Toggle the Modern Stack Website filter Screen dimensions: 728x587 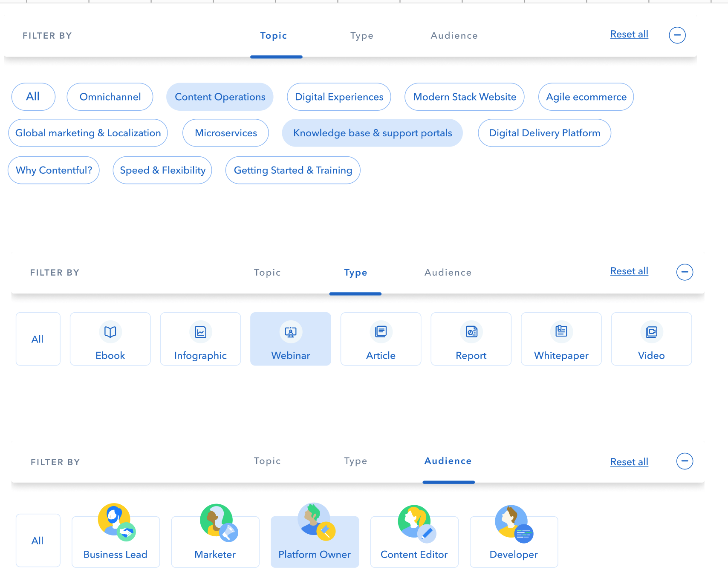465,97
